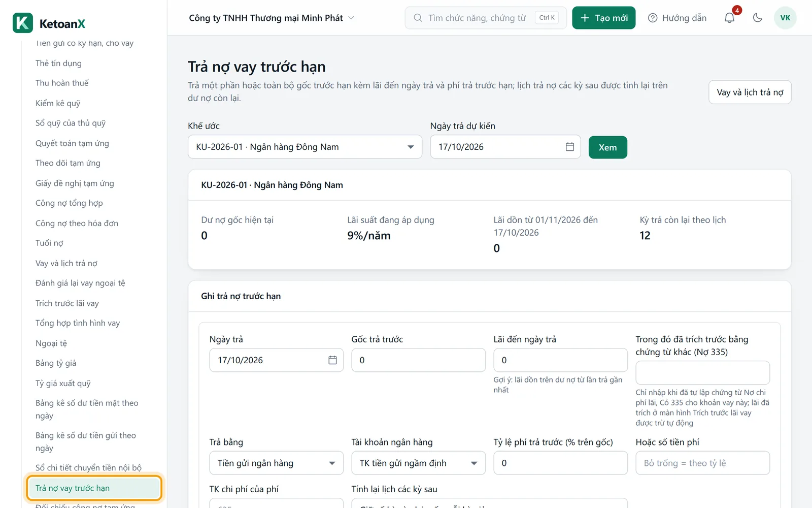Open Vay và lịch trả nợ sidebar item
812x508 pixels.
[66, 264]
